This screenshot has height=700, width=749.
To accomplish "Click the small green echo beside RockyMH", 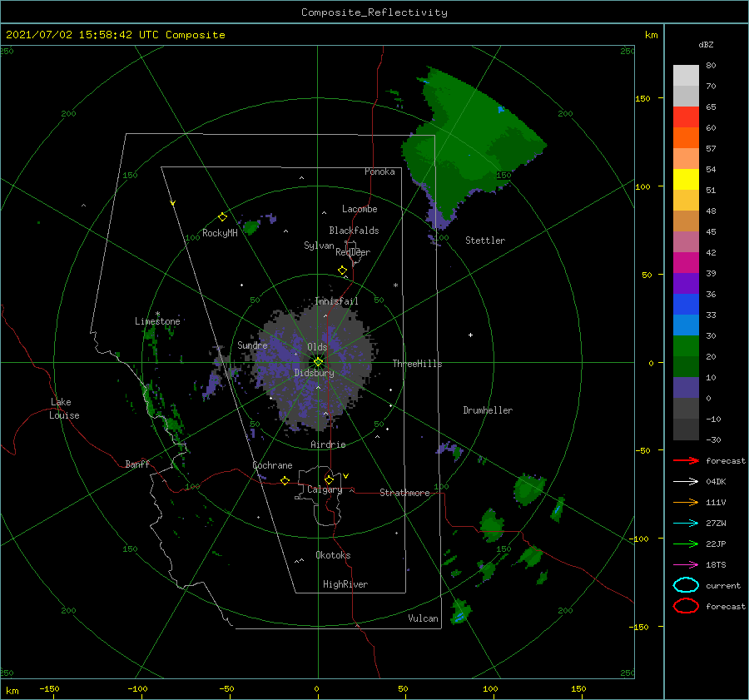I will pyautogui.click(x=250, y=227).
